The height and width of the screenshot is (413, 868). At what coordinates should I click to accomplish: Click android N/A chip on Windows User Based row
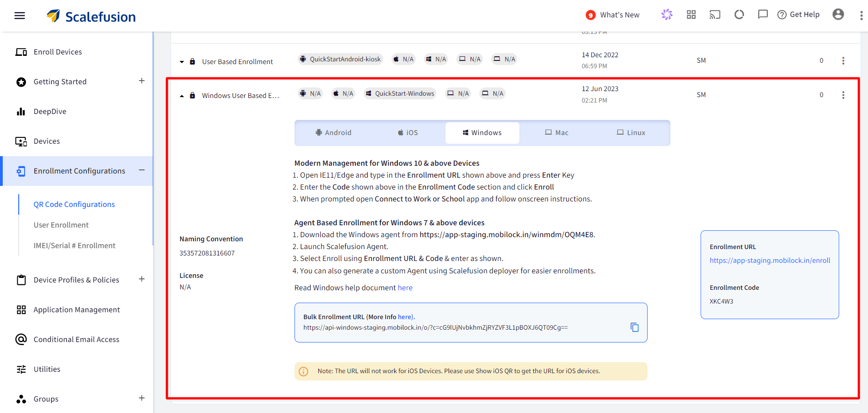click(310, 93)
